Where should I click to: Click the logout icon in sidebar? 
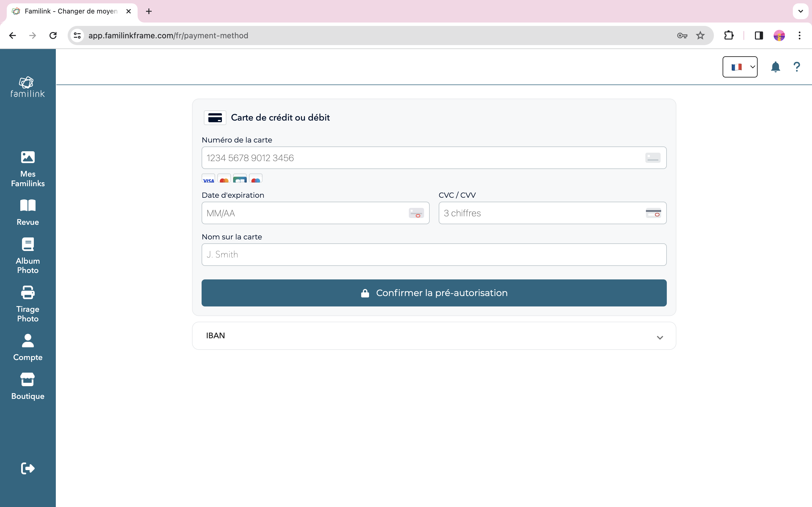click(x=28, y=468)
